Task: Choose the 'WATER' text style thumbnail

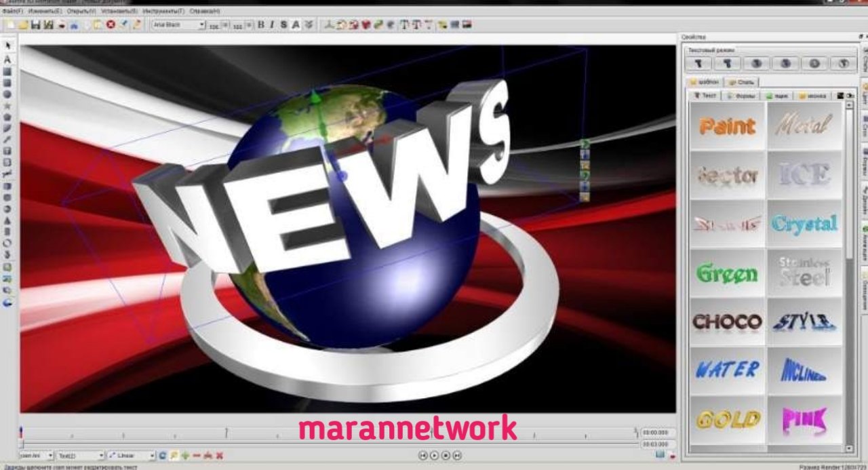Action: 727,370
